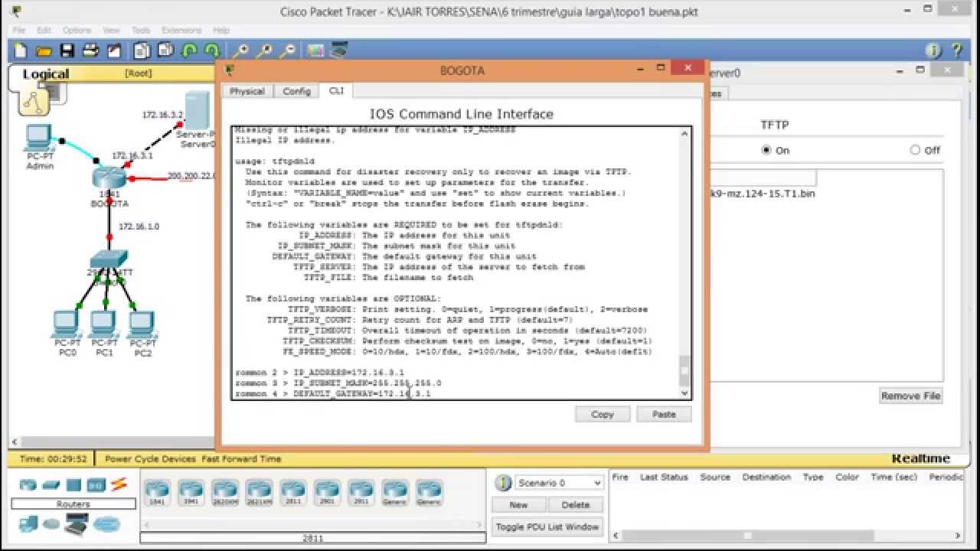The height and width of the screenshot is (551, 980).
Task: Open the Activity Wizard icon
Action: click(114, 51)
